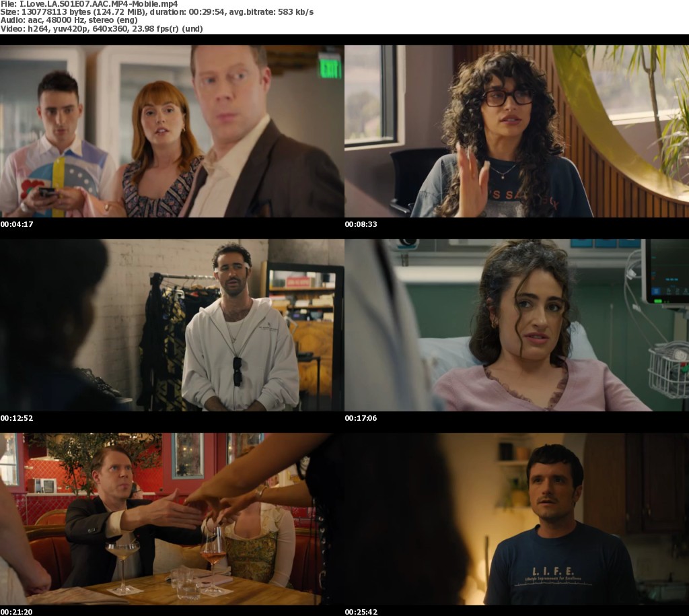Click the 00:25:42 timestamp label
The height and width of the screenshot is (616, 689).
click(x=361, y=611)
